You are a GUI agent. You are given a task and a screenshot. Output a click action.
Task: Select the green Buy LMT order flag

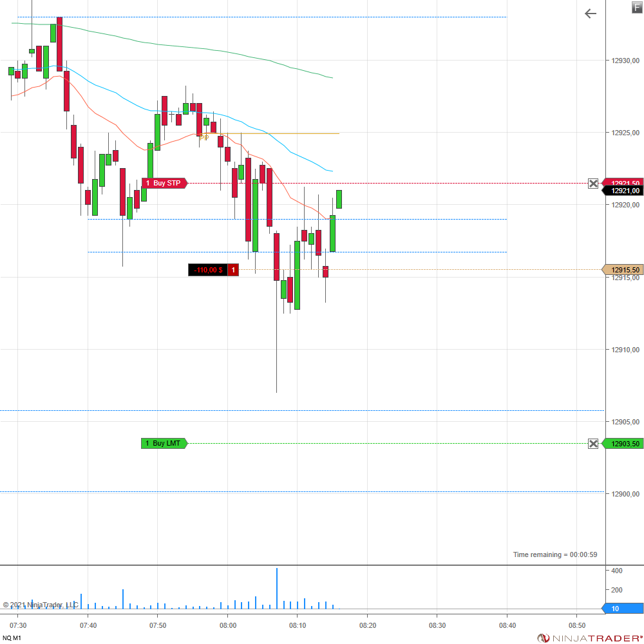pos(164,444)
